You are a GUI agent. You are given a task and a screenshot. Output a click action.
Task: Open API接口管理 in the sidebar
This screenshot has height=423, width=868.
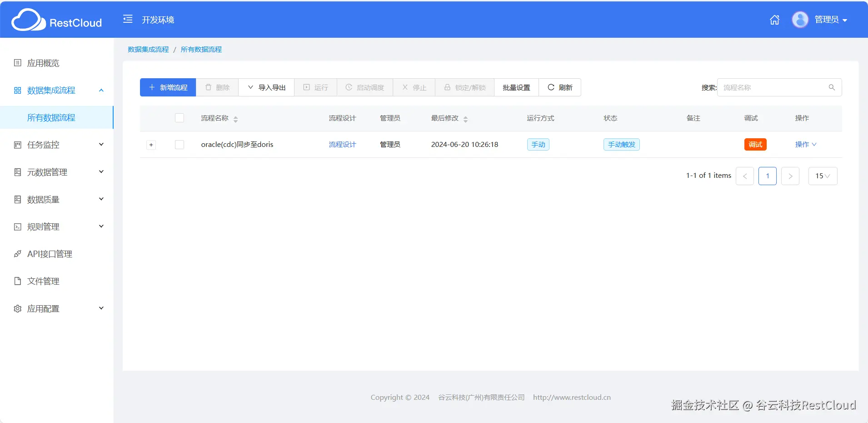coord(57,254)
